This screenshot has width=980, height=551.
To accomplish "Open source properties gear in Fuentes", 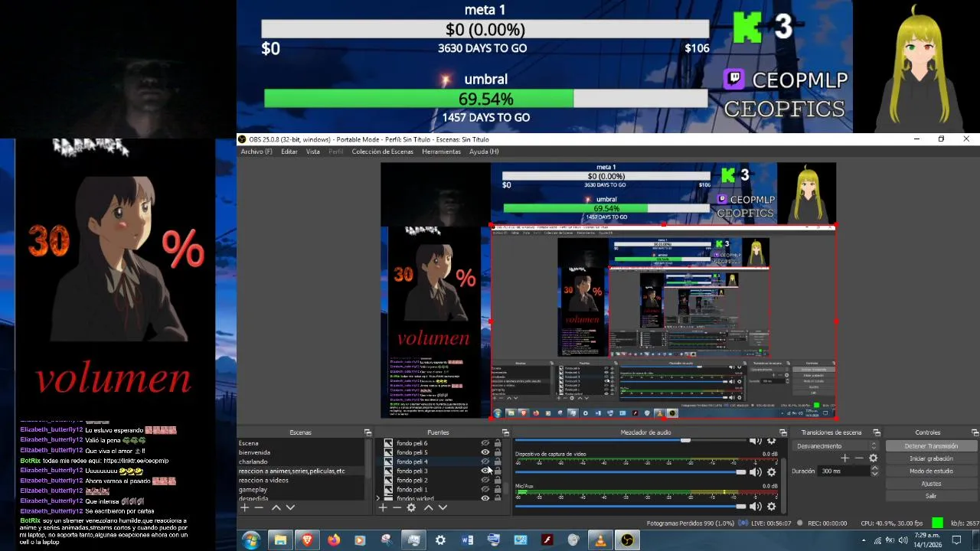I will pos(411,507).
